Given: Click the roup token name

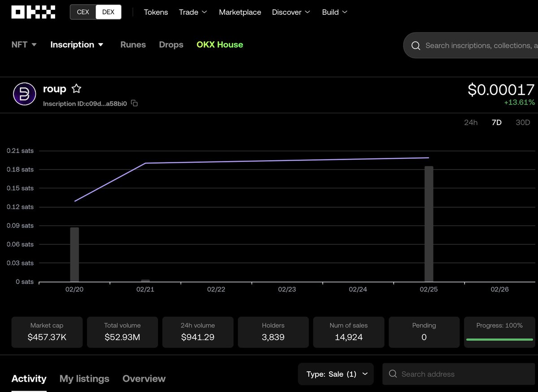Looking at the screenshot, I should (x=54, y=89).
